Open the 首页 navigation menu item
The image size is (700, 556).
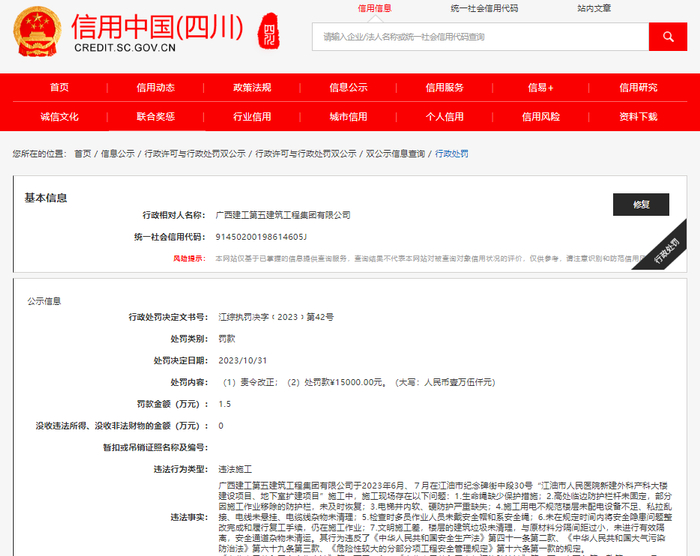(59, 88)
